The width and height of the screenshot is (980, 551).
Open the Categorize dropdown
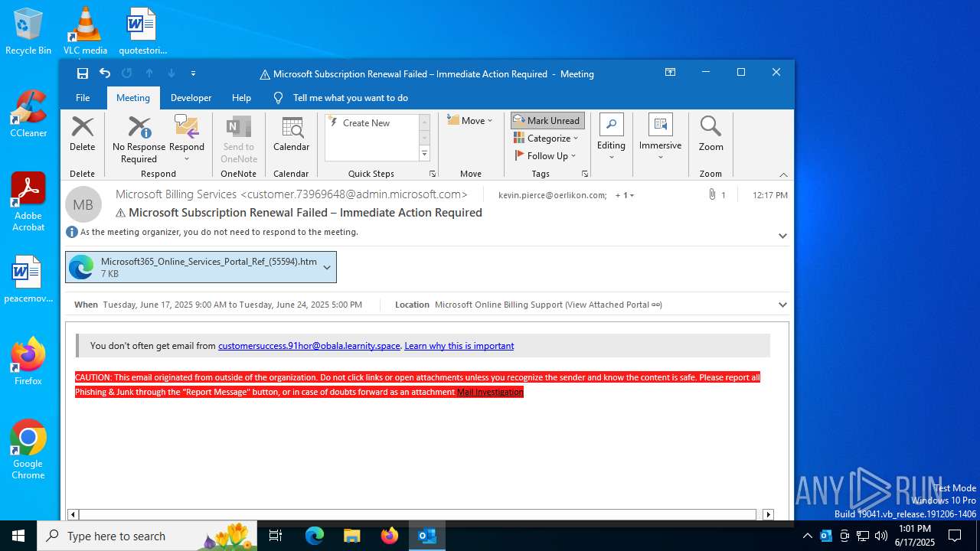546,138
